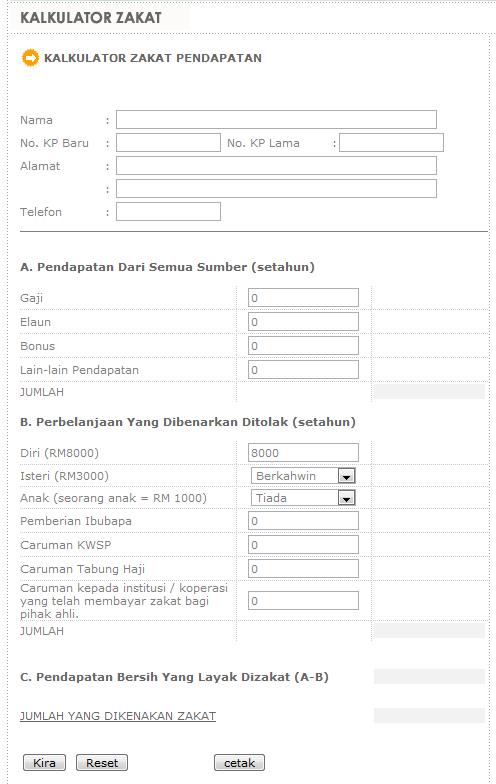Viewport: 496px width, 784px height.
Task: Click the Reset button
Action: click(x=102, y=762)
